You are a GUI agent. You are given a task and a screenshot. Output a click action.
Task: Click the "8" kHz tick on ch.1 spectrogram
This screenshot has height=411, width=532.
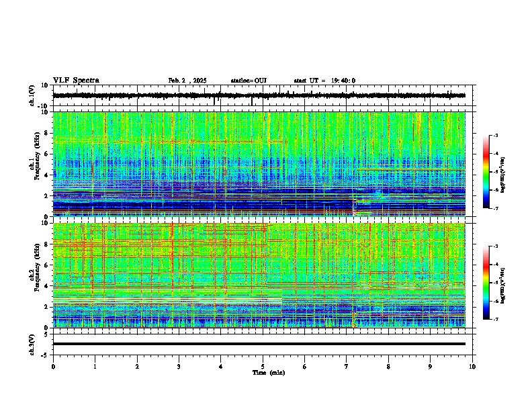point(47,133)
